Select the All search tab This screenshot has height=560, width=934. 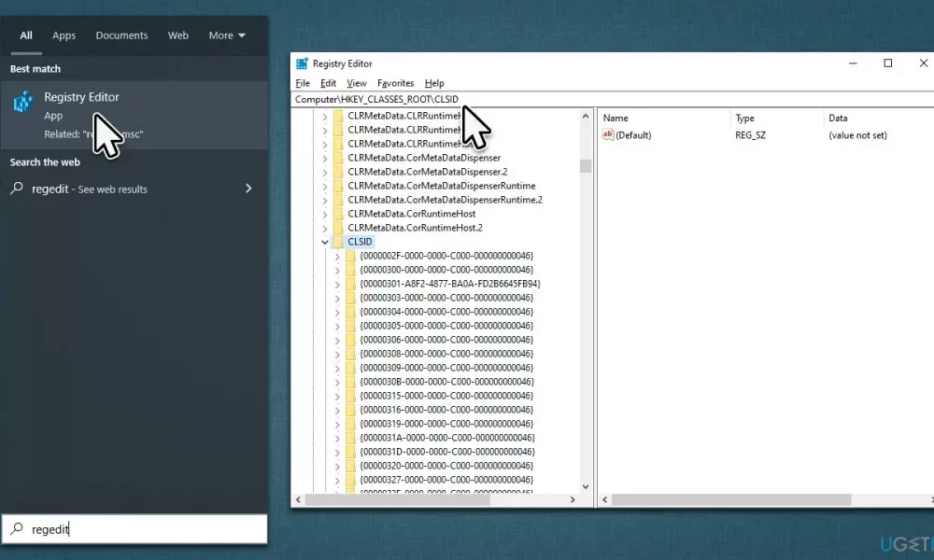click(26, 35)
